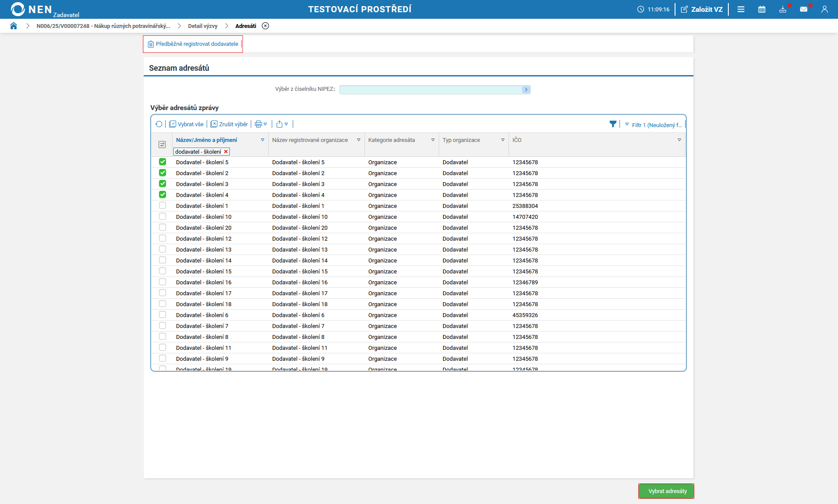Go to Detail výzvy breadcrumb
Screen dimensions: 838x504
(x=202, y=26)
